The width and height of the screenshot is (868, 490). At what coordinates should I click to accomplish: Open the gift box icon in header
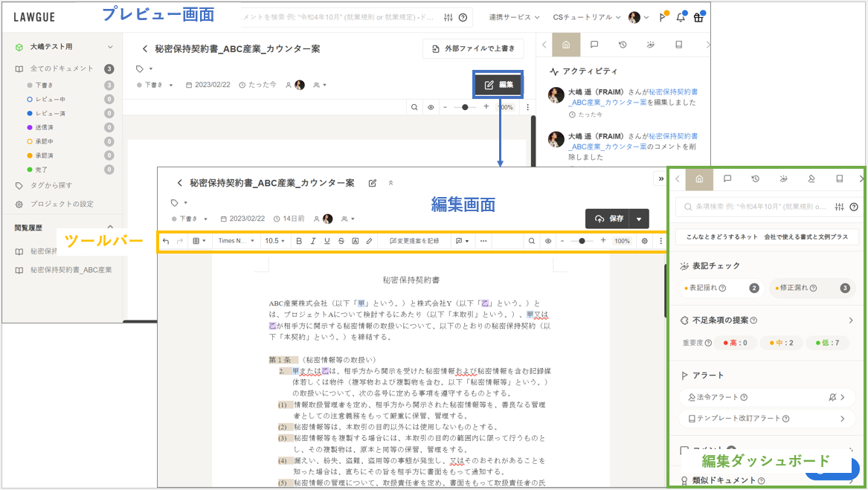tap(698, 18)
